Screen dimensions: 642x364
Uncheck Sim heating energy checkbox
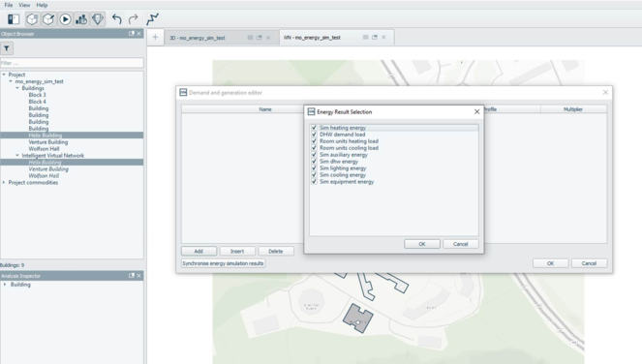point(314,128)
